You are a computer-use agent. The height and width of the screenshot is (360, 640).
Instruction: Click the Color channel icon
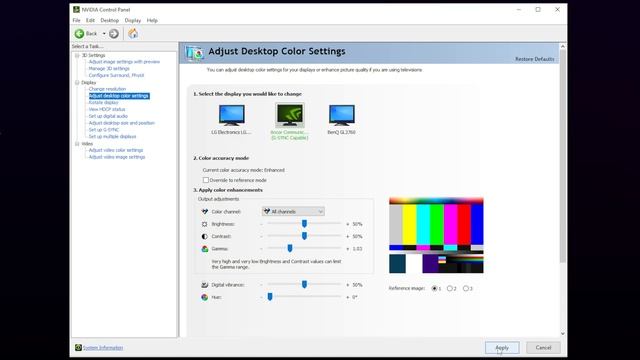pyautogui.click(x=205, y=211)
